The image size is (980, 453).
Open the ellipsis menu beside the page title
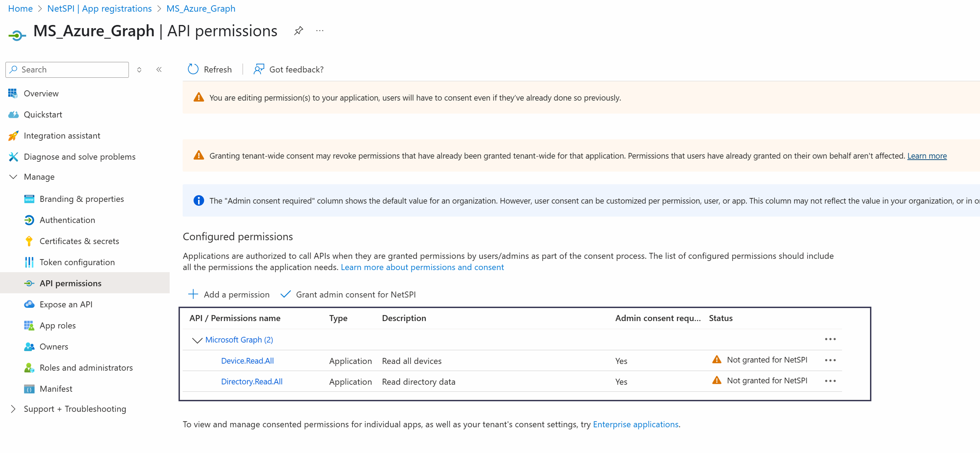(320, 31)
